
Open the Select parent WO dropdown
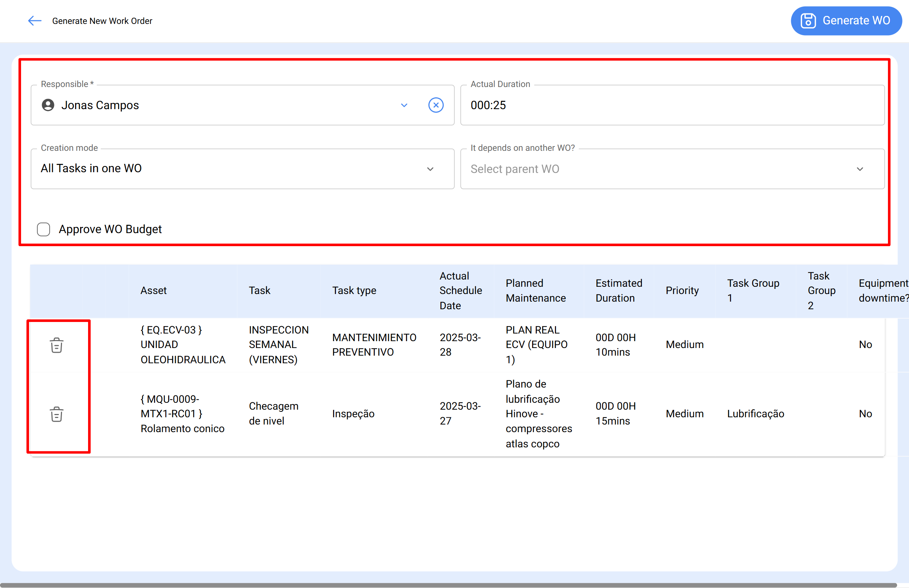tap(860, 169)
